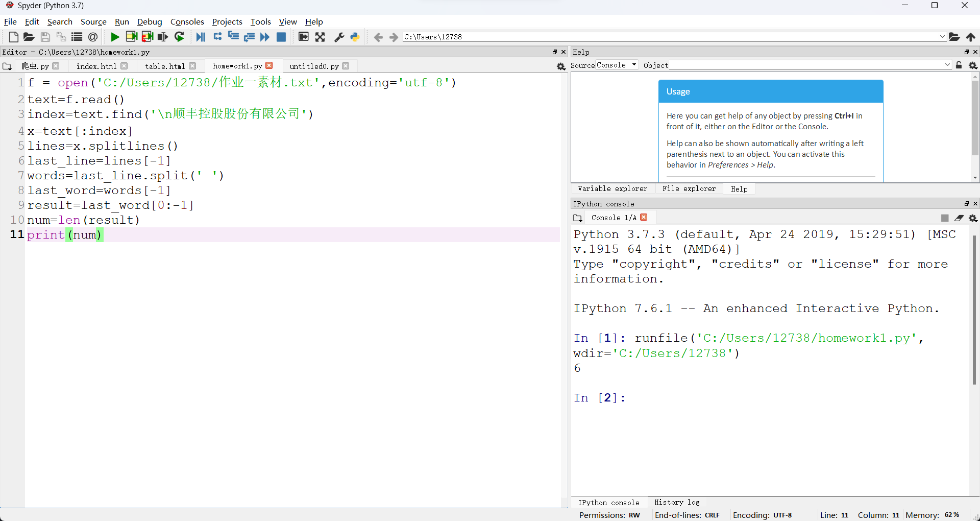Click the Help pane vertical scrollbar
This screenshot has width=980, height=521.
coord(975,117)
